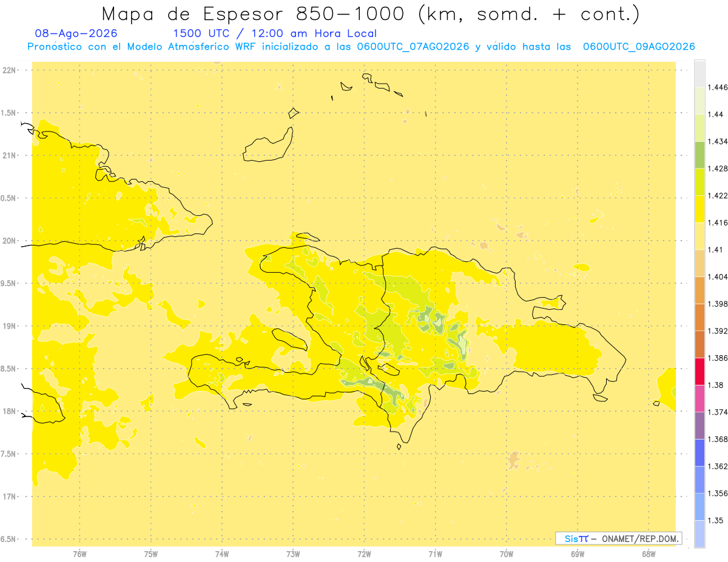Viewport: 728px width, 562px height.
Task: Click the latitude label '19N'
Action: tap(9, 326)
